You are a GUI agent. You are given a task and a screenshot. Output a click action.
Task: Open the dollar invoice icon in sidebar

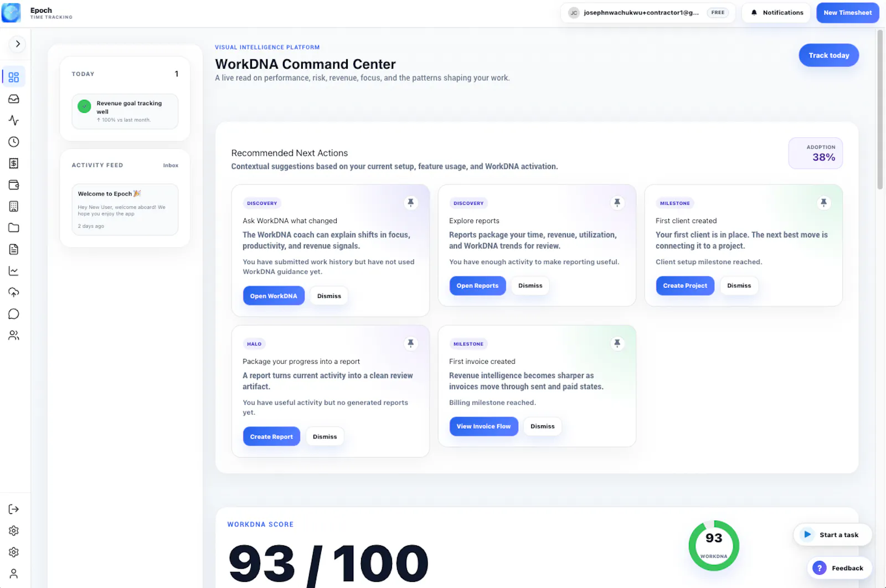[x=14, y=163]
